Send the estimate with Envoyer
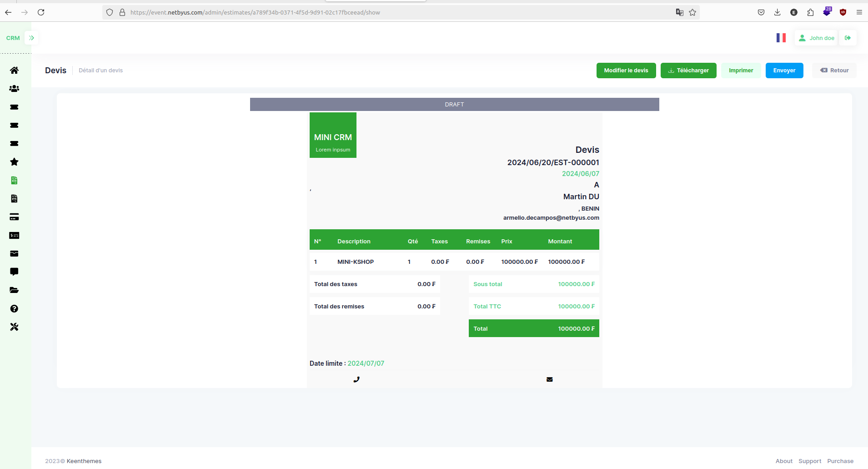868x469 pixels. click(x=784, y=71)
